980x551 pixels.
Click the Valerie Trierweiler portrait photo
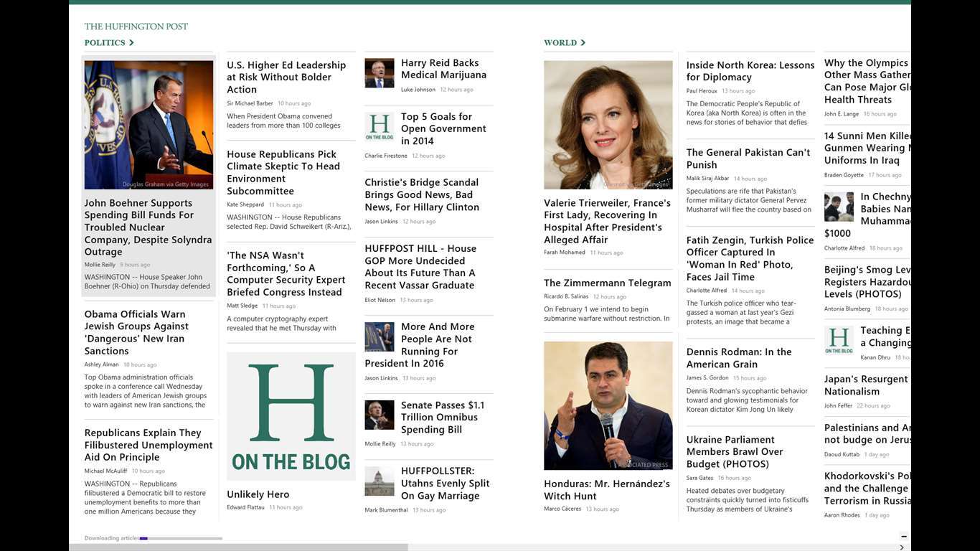tap(608, 125)
